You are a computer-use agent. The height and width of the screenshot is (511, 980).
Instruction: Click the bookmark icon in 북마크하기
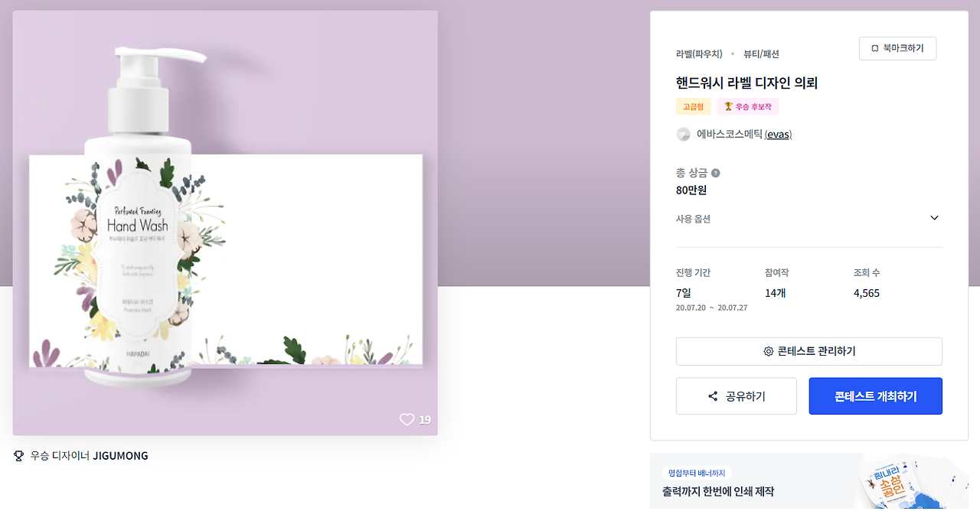coord(874,49)
